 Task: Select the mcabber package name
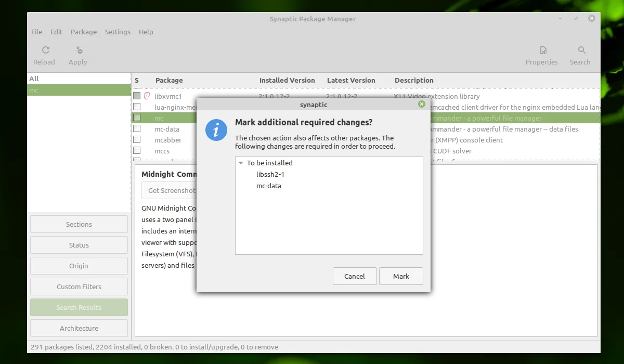(x=168, y=140)
